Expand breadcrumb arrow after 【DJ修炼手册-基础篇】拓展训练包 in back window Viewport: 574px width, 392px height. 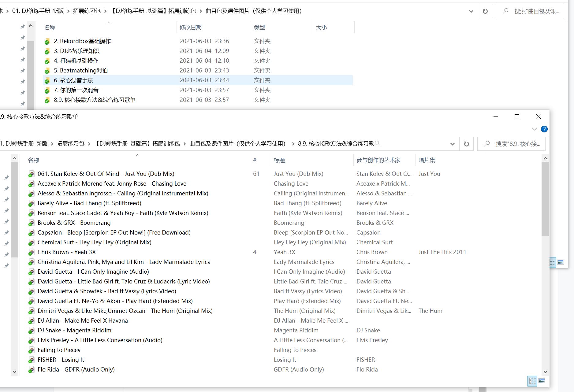pyautogui.click(x=201, y=11)
